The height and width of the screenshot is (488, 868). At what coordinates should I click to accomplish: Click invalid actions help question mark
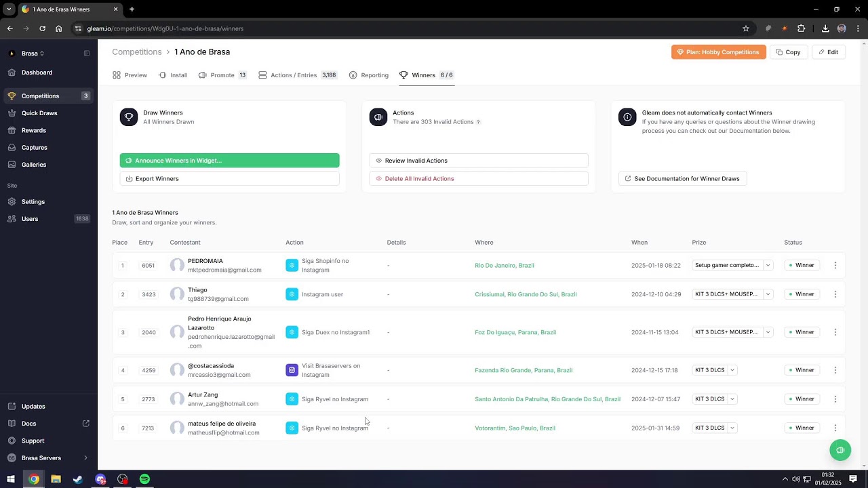coord(478,122)
